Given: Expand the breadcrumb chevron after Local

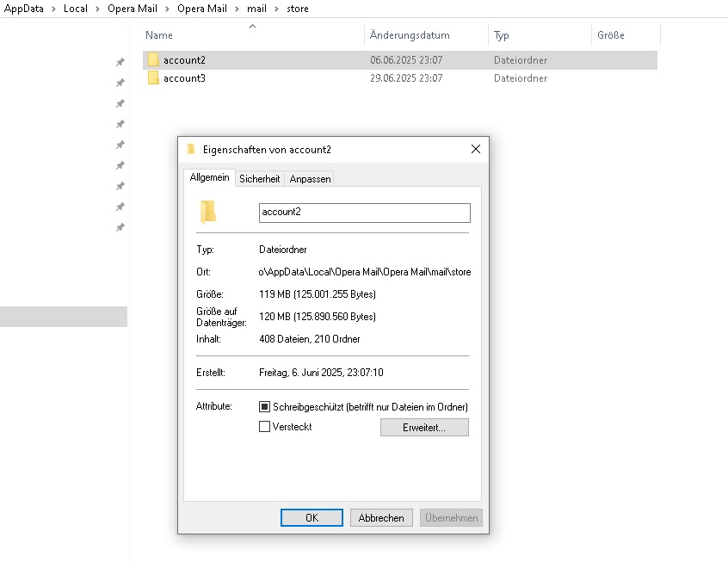Looking at the screenshot, I should 97,9.
